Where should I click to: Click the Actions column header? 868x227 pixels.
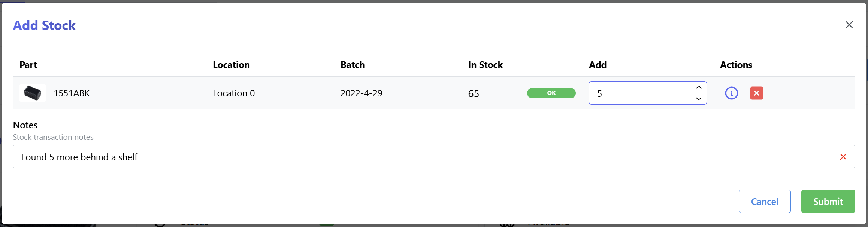coord(736,65)
